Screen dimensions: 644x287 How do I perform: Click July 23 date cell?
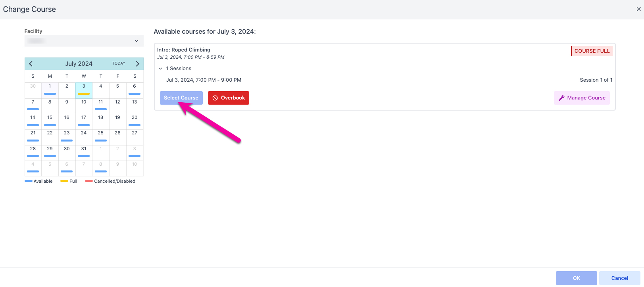67,137
